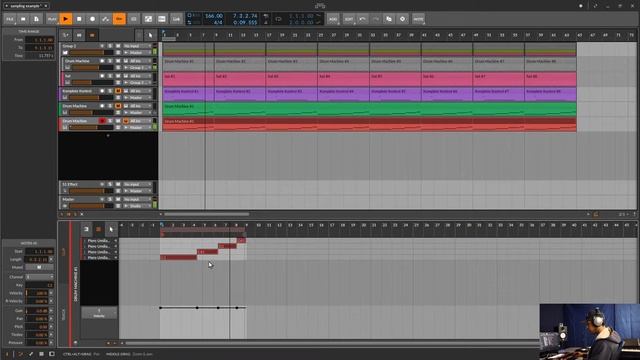Screen dimensions: 640x360
Task: Select note editor pointer tool
Action: [x=111, y=229]
